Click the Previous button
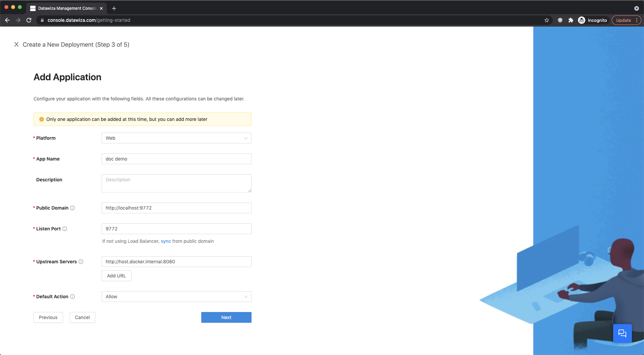Screen dimensions: 644x355 tap(48, 317)
